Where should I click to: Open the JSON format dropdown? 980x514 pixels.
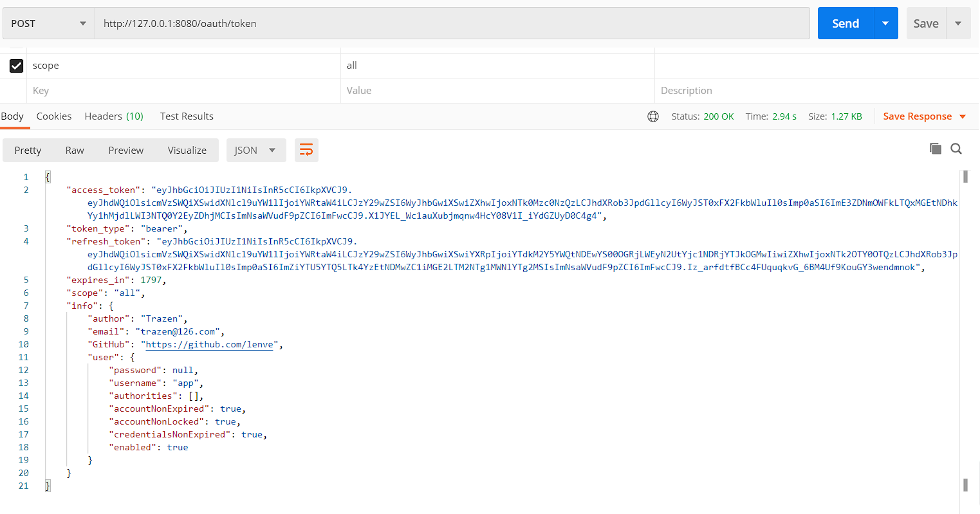point(255,150)
